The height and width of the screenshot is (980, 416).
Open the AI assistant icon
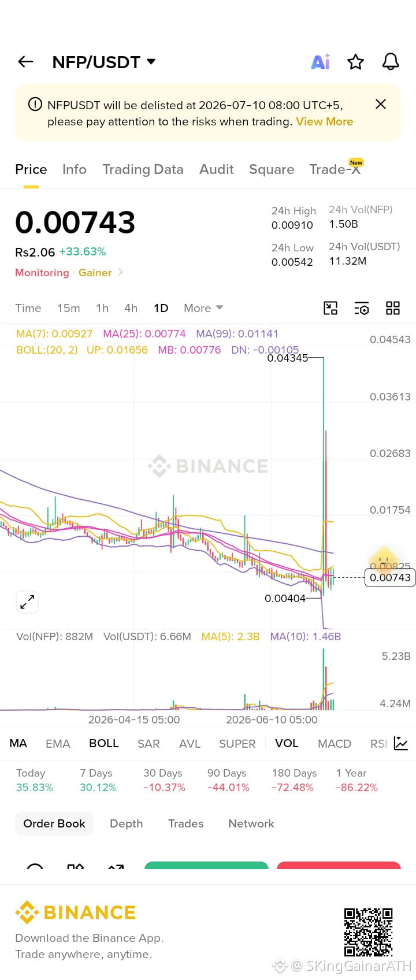pos(321,62)
